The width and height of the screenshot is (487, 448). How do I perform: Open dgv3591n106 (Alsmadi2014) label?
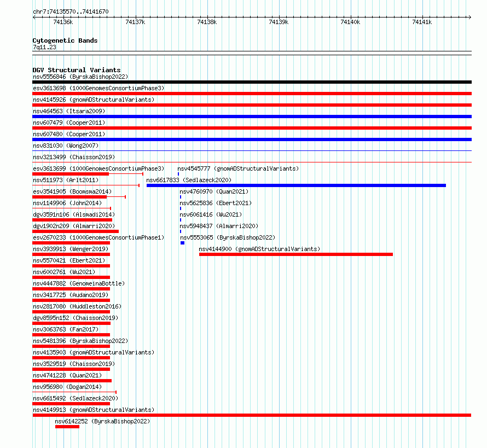coord(74,214)
